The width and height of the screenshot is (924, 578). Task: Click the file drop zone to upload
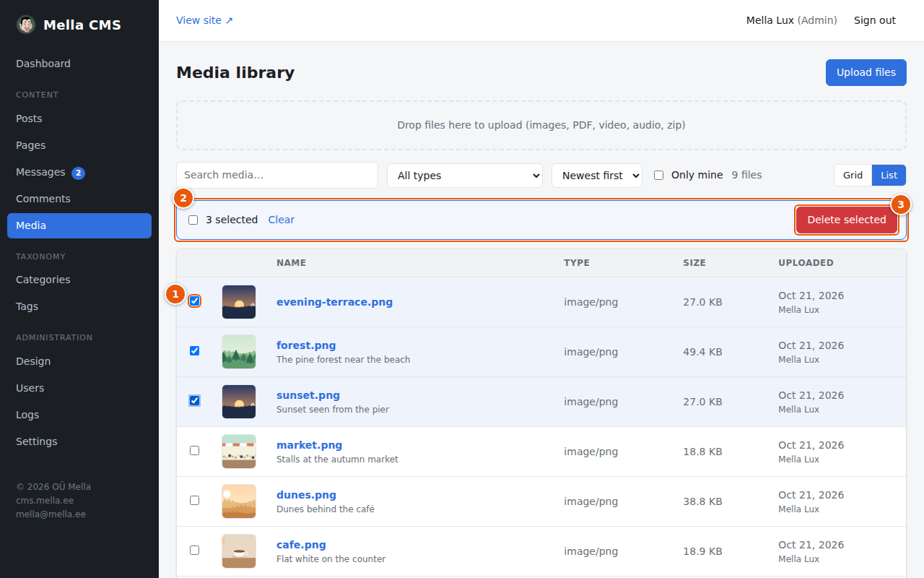click(x=541, y=125)
